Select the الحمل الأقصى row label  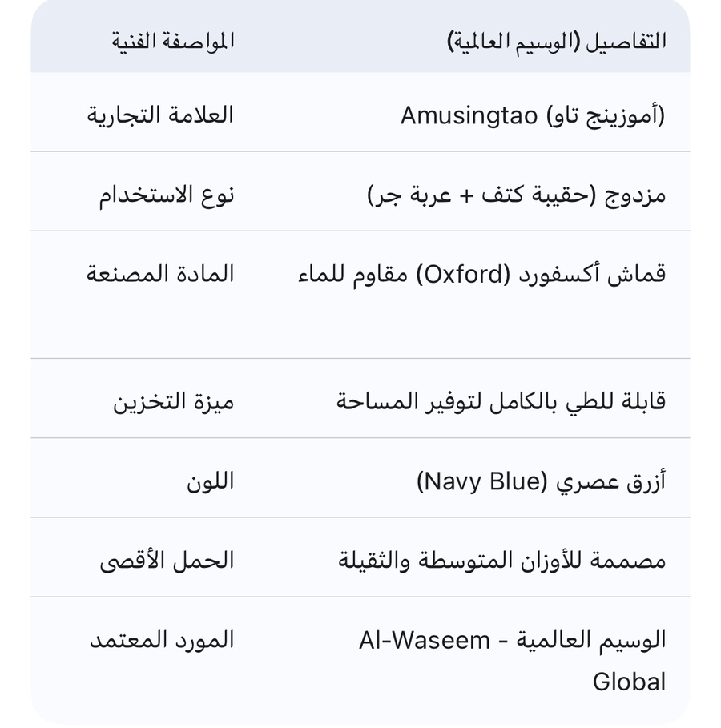(167, 561)
